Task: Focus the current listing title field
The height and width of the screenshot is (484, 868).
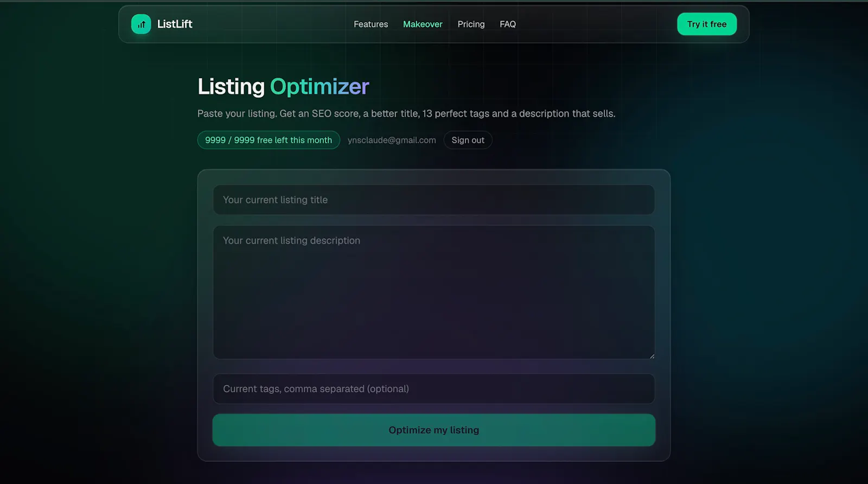Action: 434,200
